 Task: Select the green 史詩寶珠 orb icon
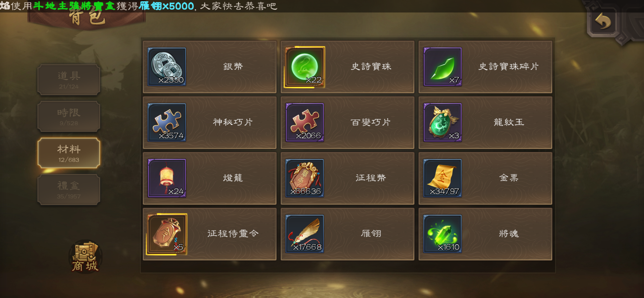304,67
